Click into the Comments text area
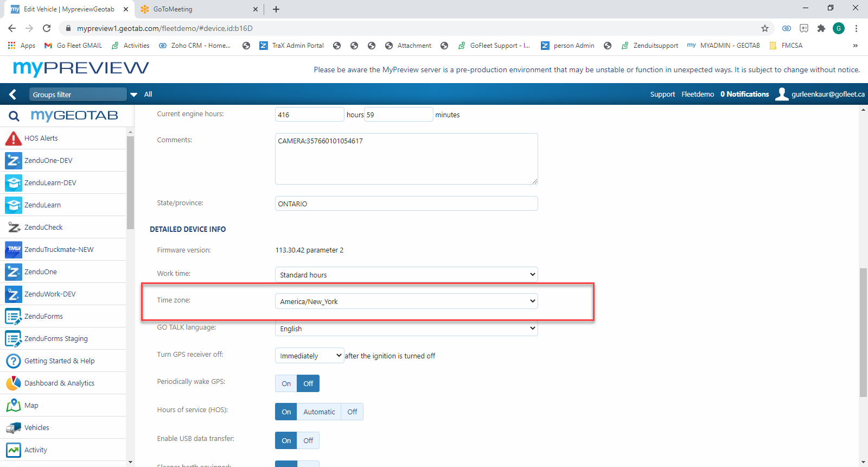This screenshot has width=868, height=467. click(x=406, y=159)
